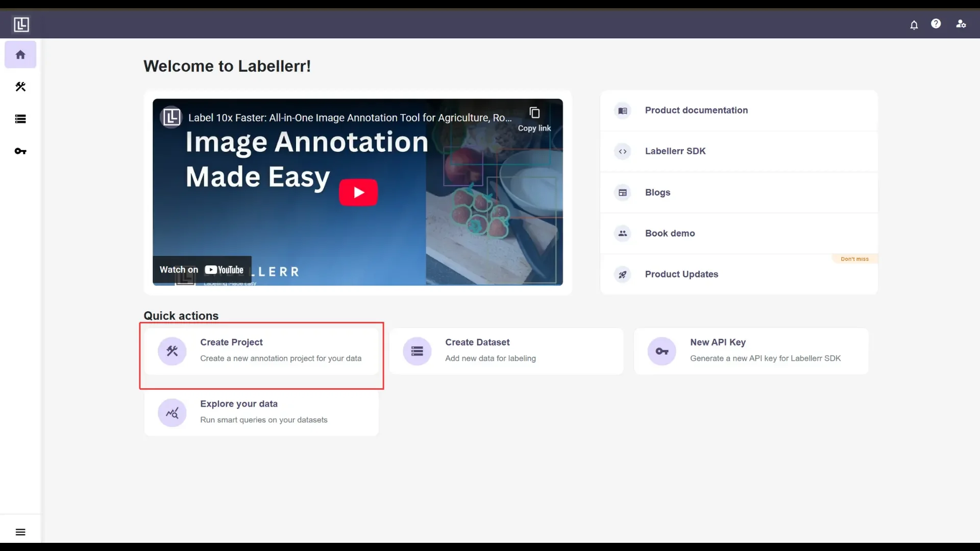The image size is (980, 551).
Task: Click the Product Updates rocket icon
Action: (623, 274)
